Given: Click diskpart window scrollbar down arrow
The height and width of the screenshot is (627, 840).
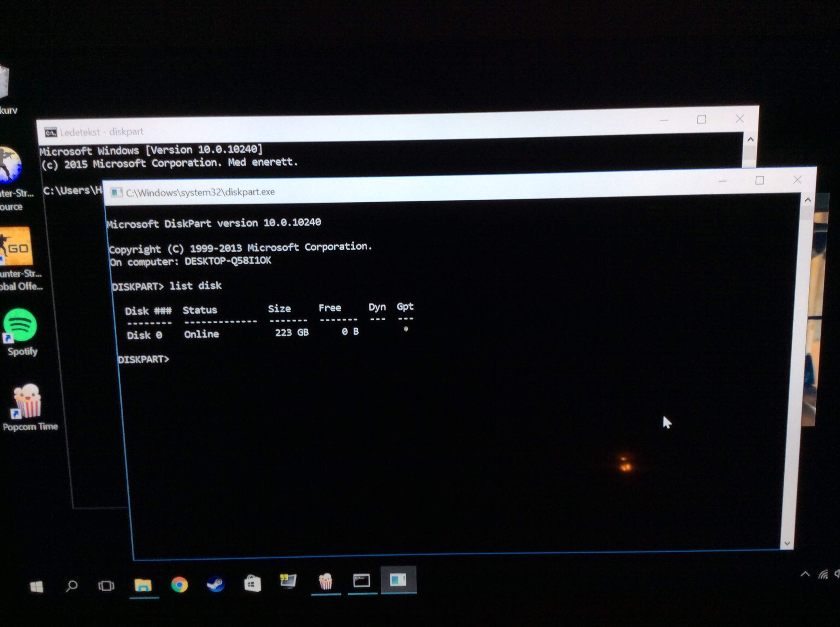Looking at the screenshot, I should (787, 543).
